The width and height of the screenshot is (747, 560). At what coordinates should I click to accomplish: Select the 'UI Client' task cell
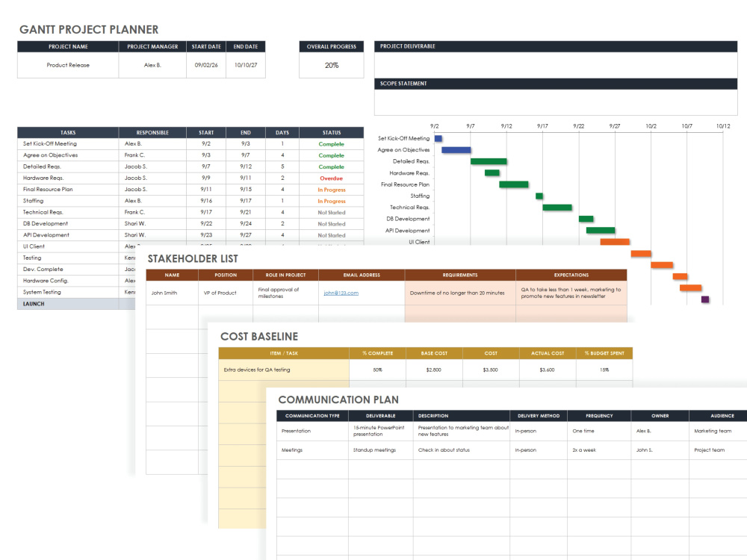pyautogui.click(x=68, y=246)
